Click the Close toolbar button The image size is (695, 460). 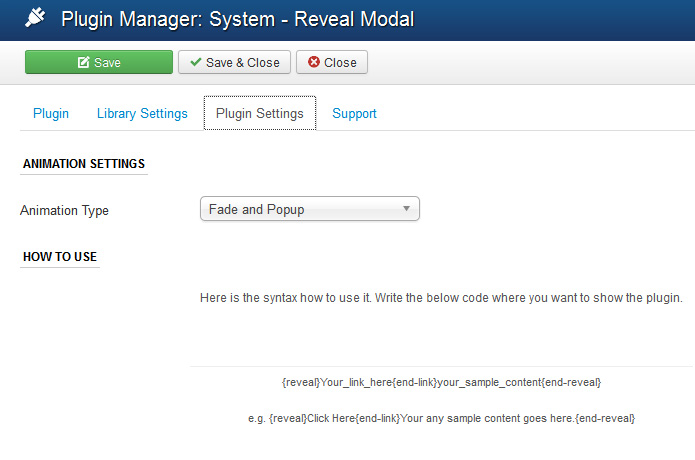pos(332,62)
